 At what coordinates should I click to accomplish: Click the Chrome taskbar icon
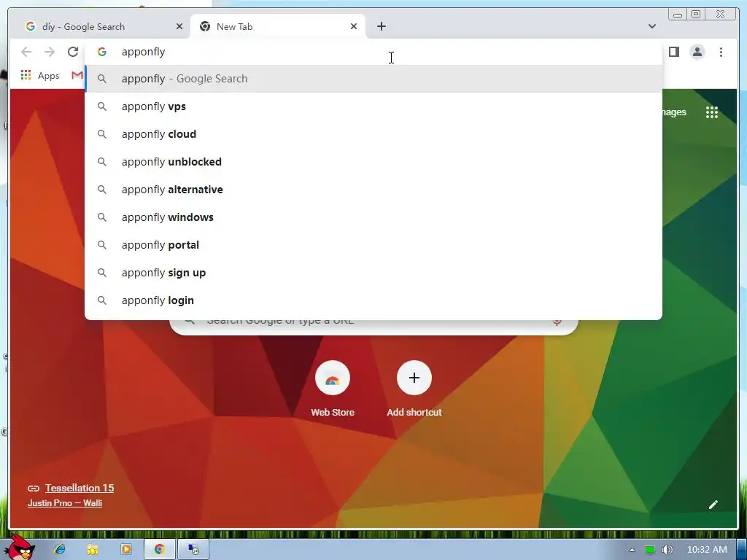[x=159, y=550]
